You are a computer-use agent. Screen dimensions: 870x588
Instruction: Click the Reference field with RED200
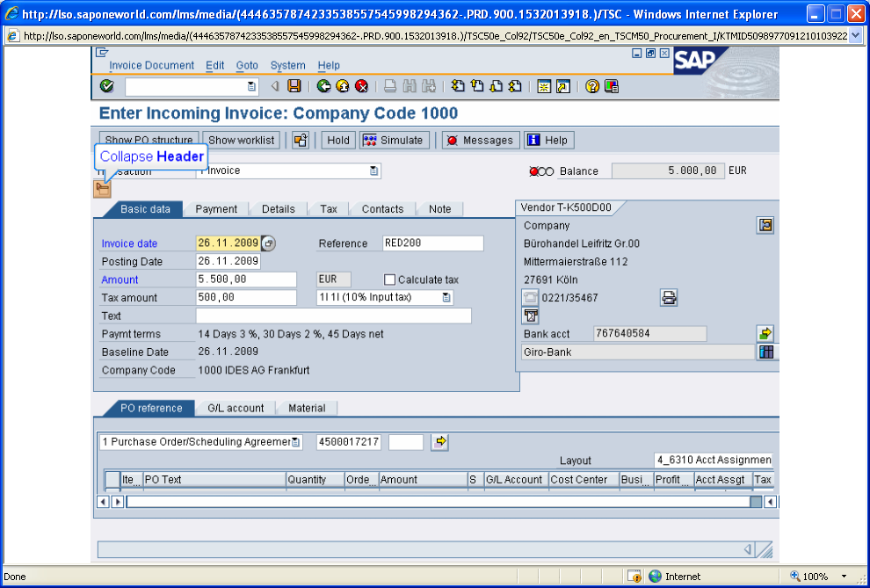coord(432,243)
